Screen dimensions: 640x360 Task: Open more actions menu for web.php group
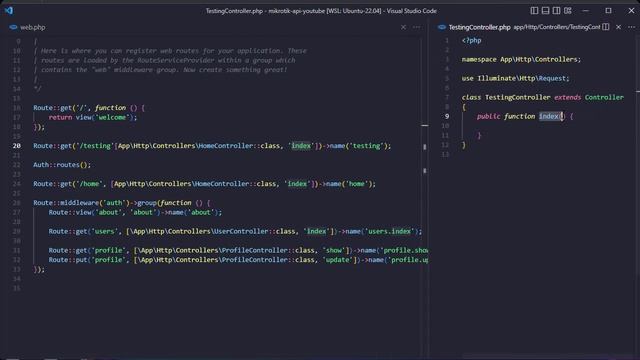tap(416, 27)
